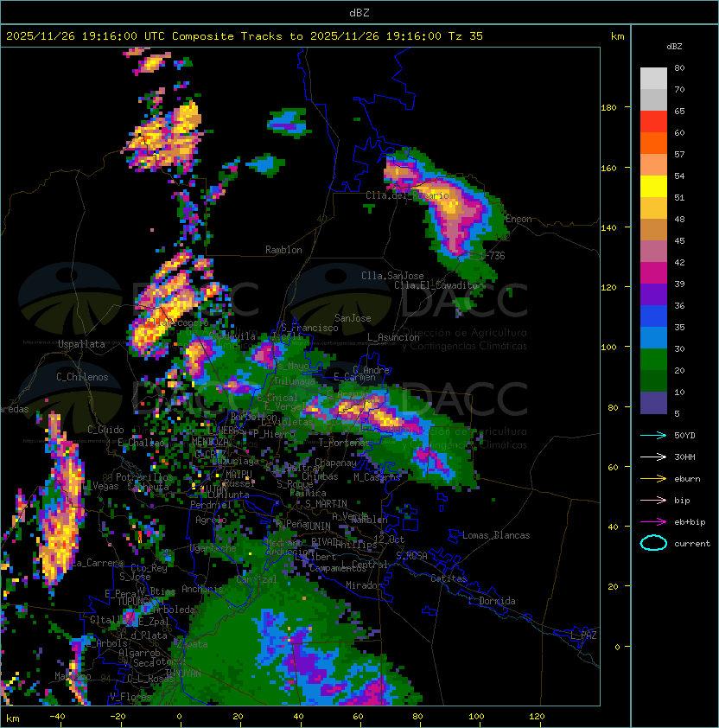Screen dimensions: 719x728
Task: Click the 'C_Chilenos' place label
Action: point(82,377)
